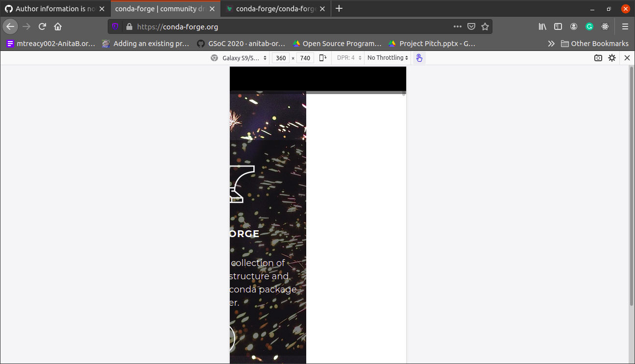Open the Firefox account icon
The image size is (635, 364).
pos(574,26)
